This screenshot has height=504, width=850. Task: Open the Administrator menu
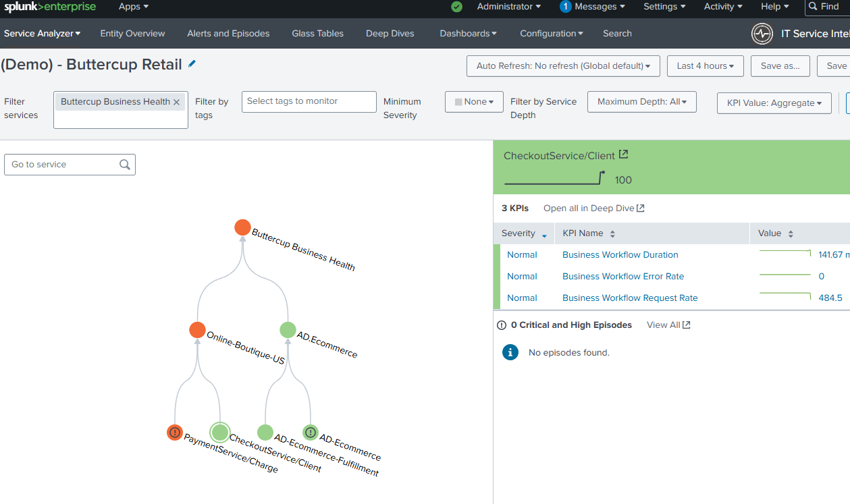click(508, 7)
